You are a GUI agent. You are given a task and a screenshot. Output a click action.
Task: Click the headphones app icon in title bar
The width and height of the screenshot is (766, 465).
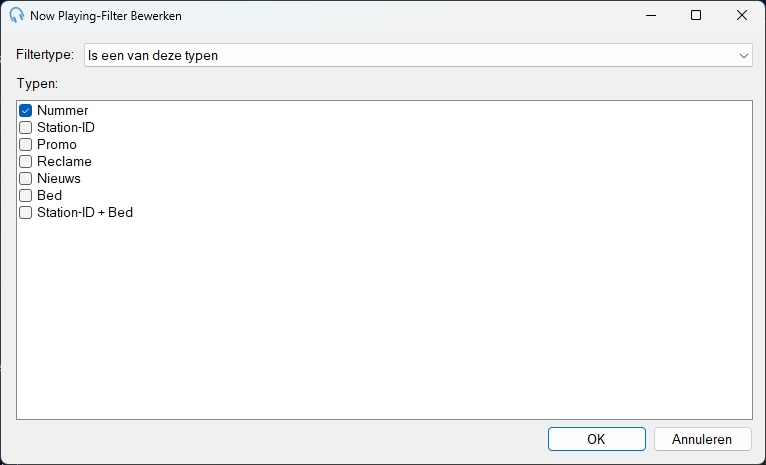pyautogui.click(x=17, y=15)
